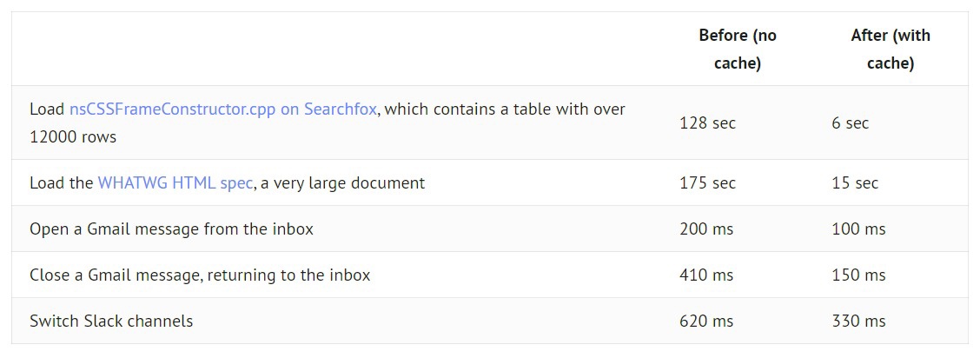Select the 620 ms cell

705,322
